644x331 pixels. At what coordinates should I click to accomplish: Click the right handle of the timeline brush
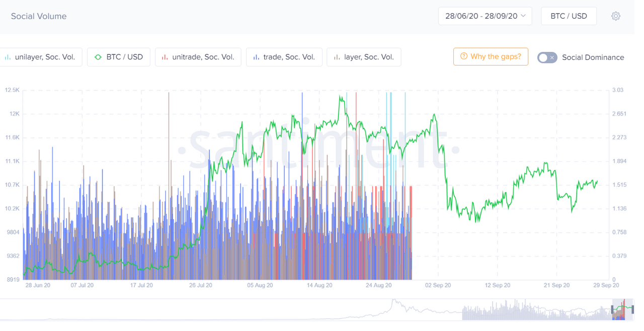633,309
